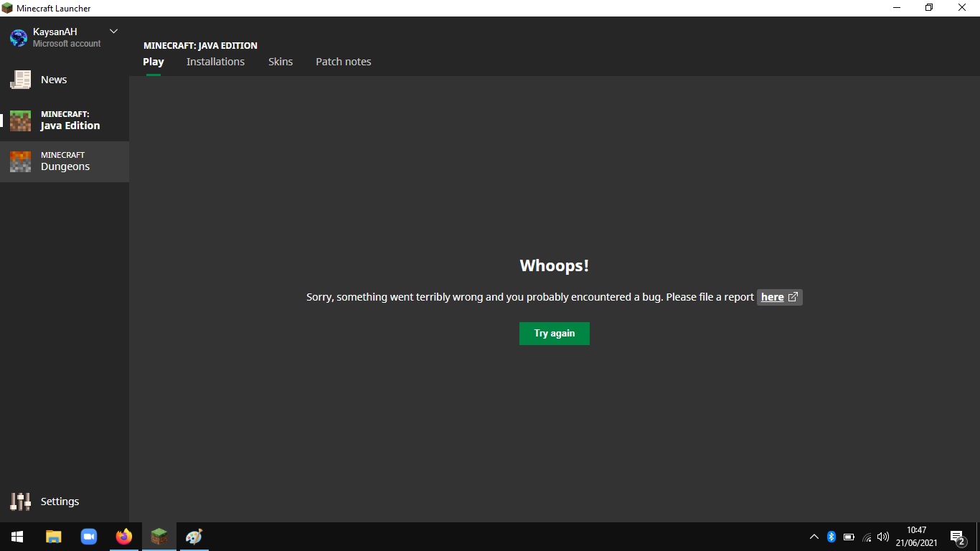980x551 pixels.
Task: Open Firefox from the taskbar
Action: click(x=124, y=537)
